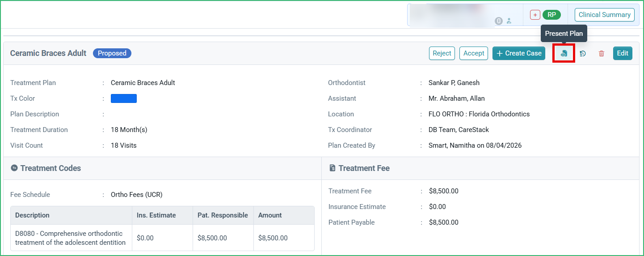Delete plan using red trash icon
This screenshot has width=644, height=256.
[x=602, y=53]
